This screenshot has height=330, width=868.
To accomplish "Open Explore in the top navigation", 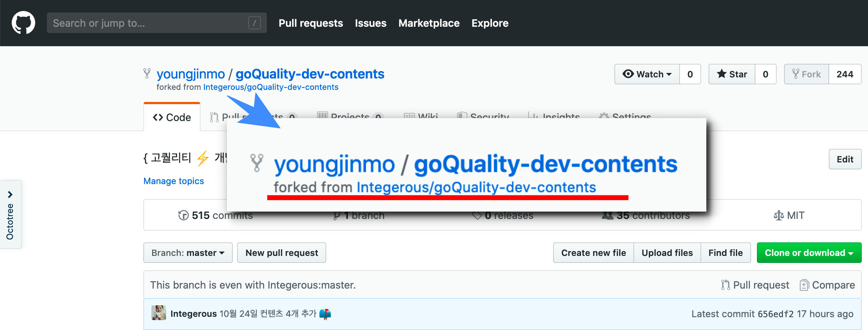I will pyautogui.click(x=490, y=23).
